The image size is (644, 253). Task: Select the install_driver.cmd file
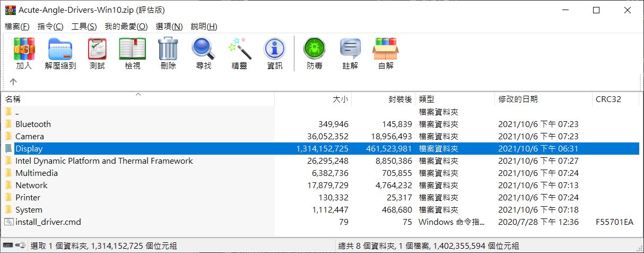click(x=48, y=222)
